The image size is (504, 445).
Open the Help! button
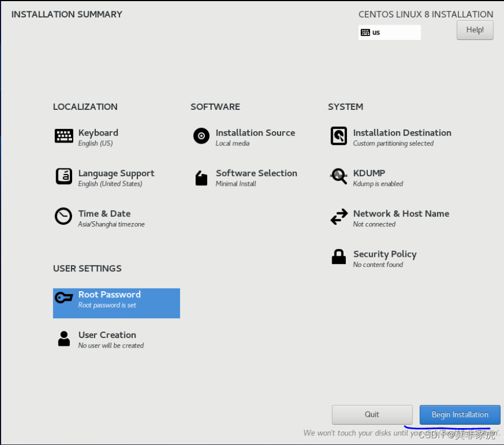coord(475,30)
